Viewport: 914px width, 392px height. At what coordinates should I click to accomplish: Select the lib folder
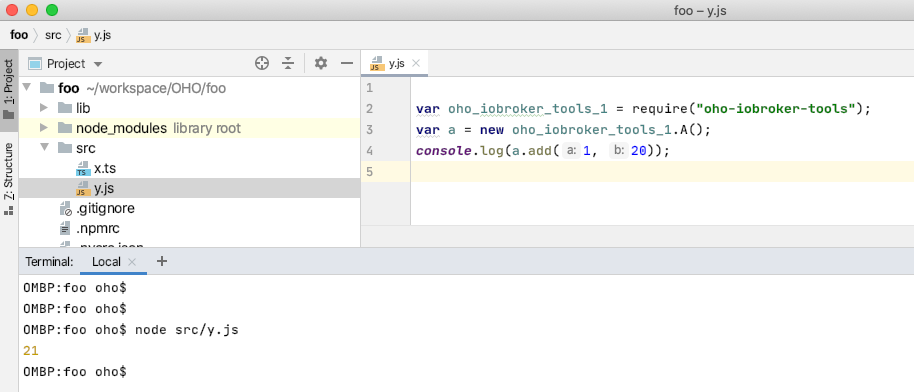coord(83,108)
